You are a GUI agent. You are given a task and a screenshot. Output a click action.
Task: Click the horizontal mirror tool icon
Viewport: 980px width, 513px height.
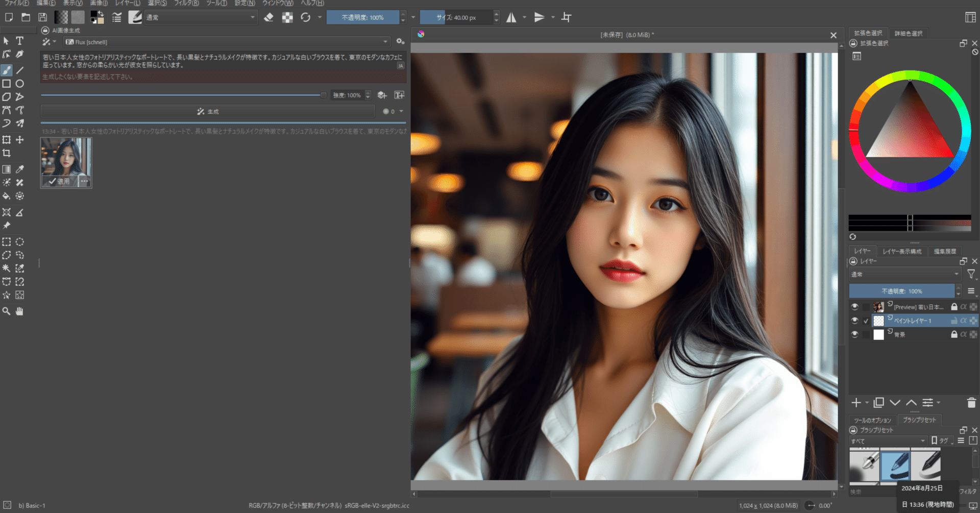coord(511,17)
